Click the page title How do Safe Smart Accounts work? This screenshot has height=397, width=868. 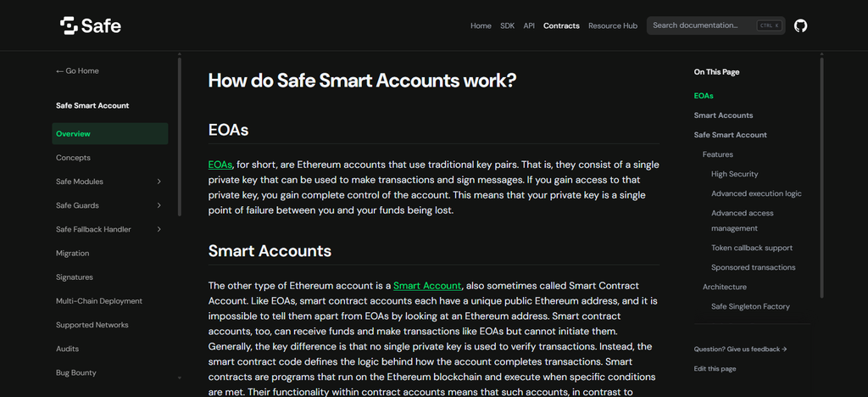(363, 81)
